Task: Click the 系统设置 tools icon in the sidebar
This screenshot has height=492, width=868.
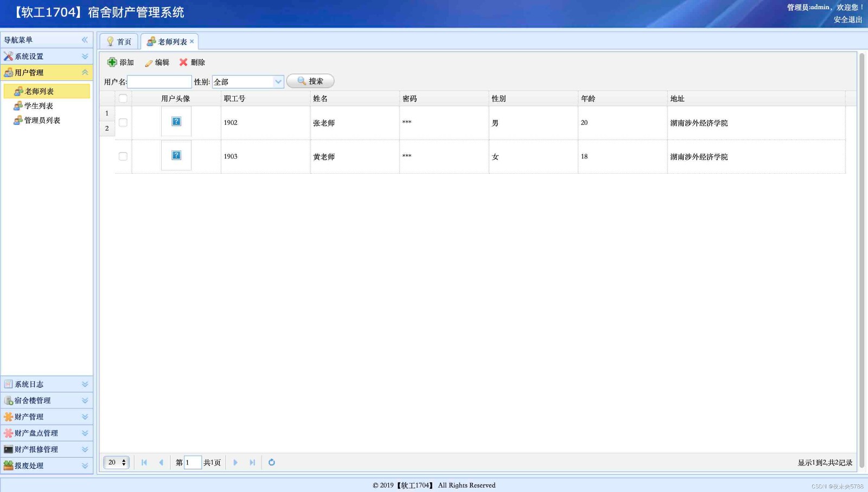Action: [x=8, y=56]
